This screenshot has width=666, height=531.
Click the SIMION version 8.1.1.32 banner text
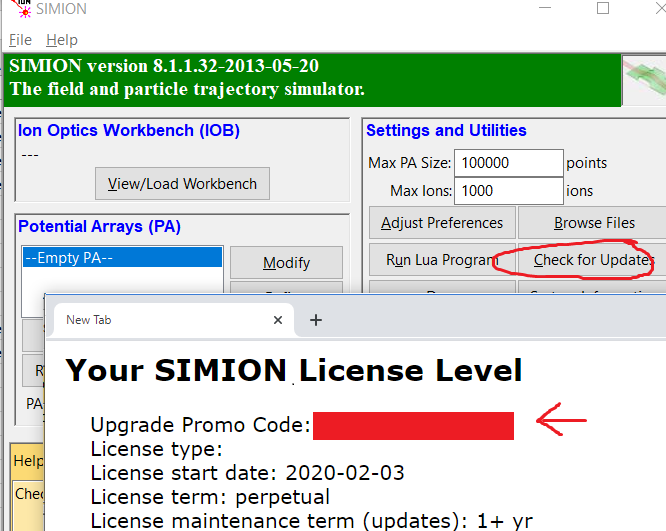coord(164,66)
